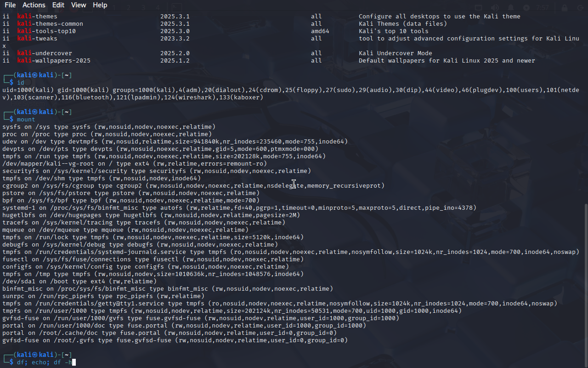Click the 'portal on /root/.cache/doc' line
Image resolution: width=588 pixels, height=368 pixels.
tap(170, 333)
